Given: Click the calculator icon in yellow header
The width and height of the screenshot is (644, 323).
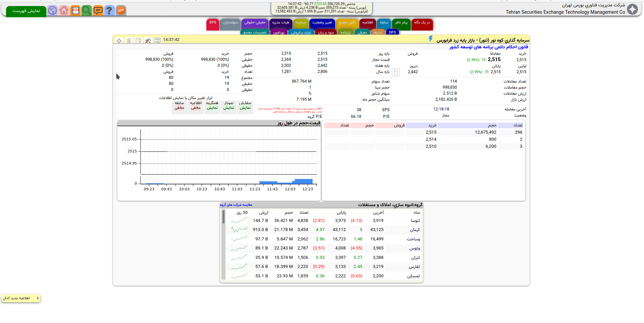Looking at the screenshot, I should [x=129, y=41].
